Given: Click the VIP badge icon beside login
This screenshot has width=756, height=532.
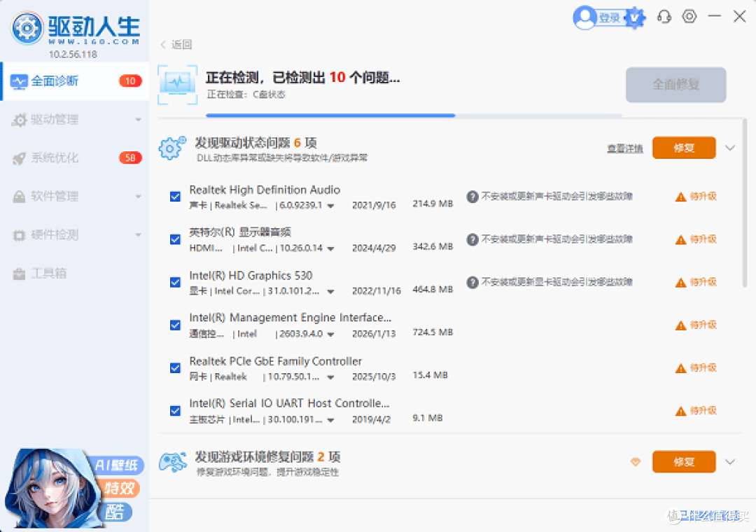Looking at the screenshot, I should (636, 17).
